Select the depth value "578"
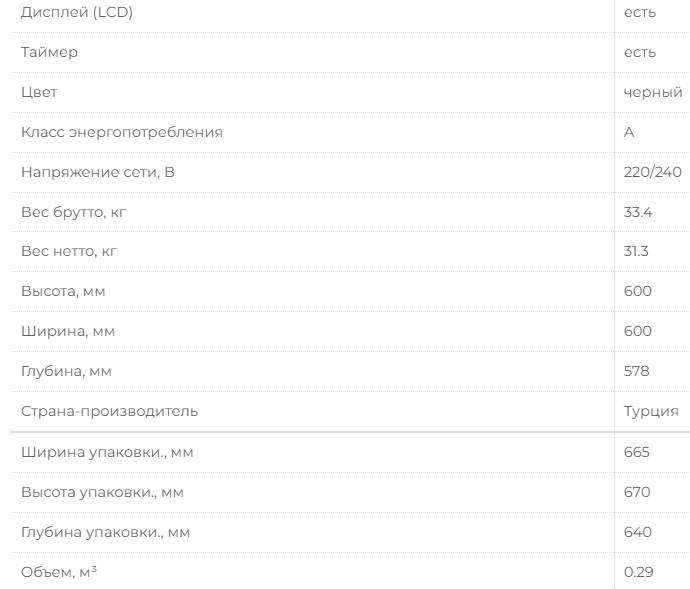 [x=637, y=371]
